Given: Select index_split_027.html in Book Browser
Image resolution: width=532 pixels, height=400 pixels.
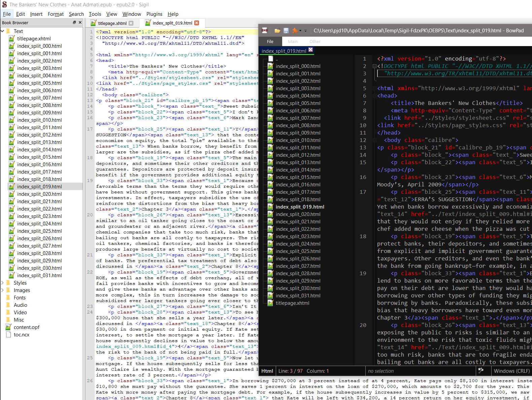Looking at the screenshot, I should pyautogui.click(x=39, y=246).
